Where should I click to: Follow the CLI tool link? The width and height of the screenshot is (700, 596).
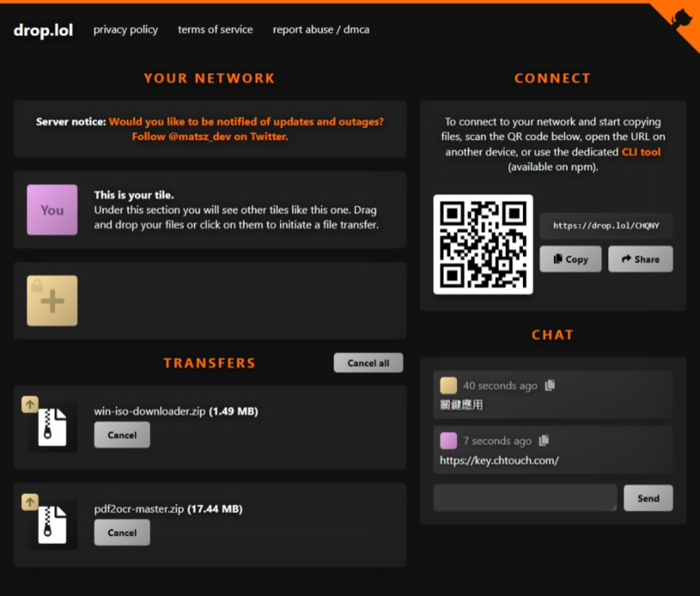(641, 152)
